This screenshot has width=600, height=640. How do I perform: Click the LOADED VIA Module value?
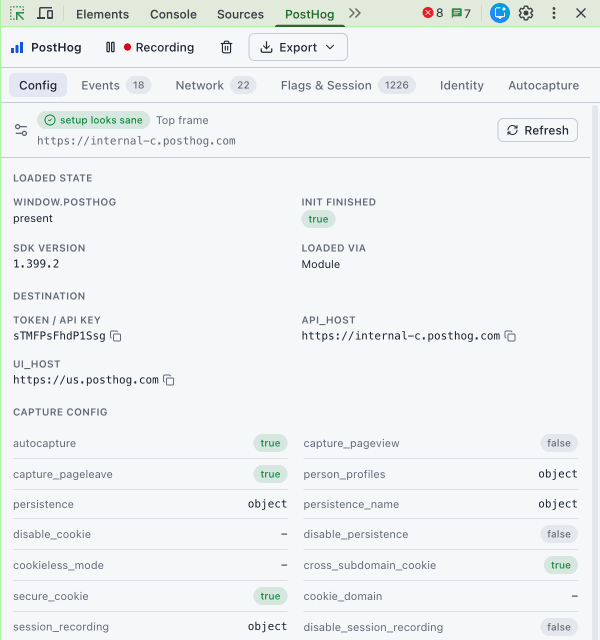[x=321, y=264]
